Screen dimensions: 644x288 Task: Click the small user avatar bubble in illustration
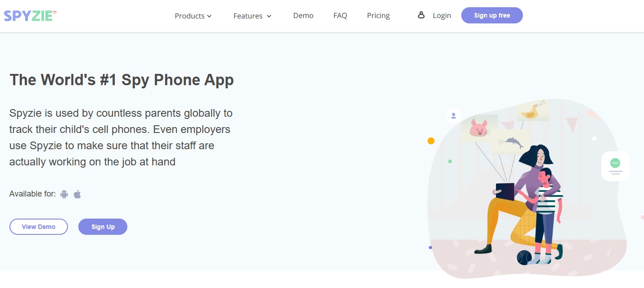[x=454, y=116]
